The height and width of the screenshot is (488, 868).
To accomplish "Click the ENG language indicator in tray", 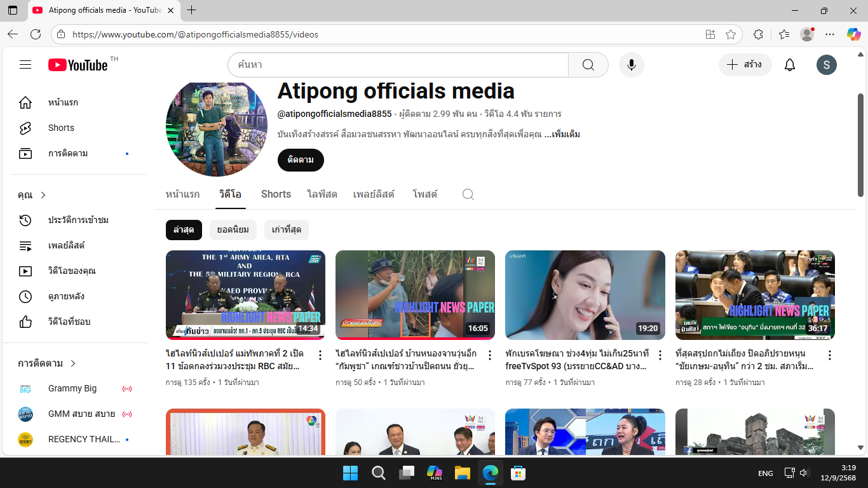I will 766,473.
